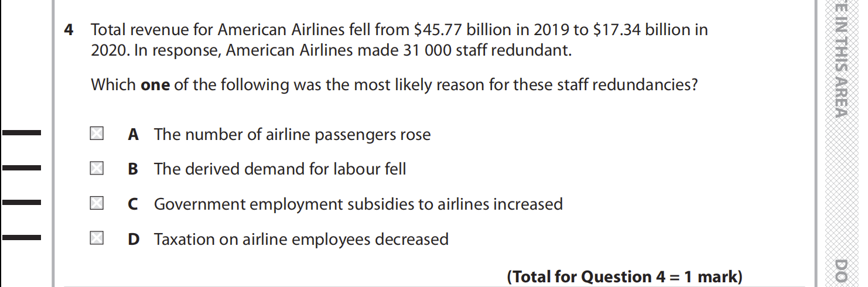Click the bold question number 4
Viewport: 868px width, 287px height.
tap(69, 30)
